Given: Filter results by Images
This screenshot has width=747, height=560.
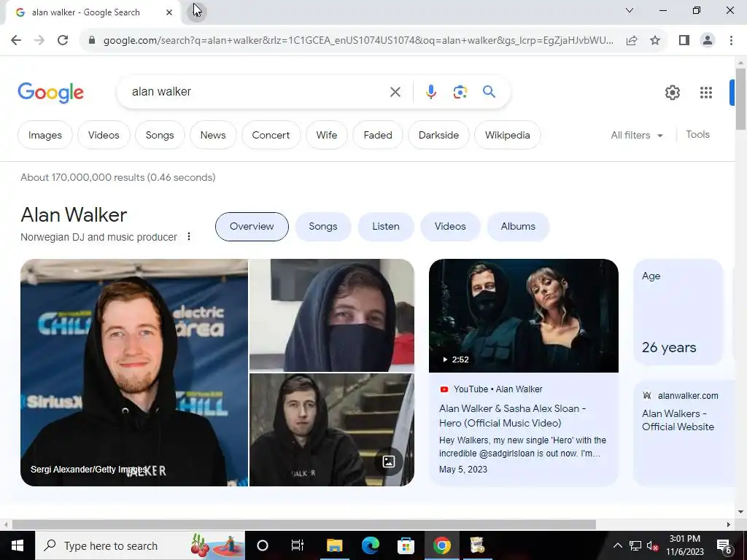Looking at the screenshot, I should click(x=44, y=135).
